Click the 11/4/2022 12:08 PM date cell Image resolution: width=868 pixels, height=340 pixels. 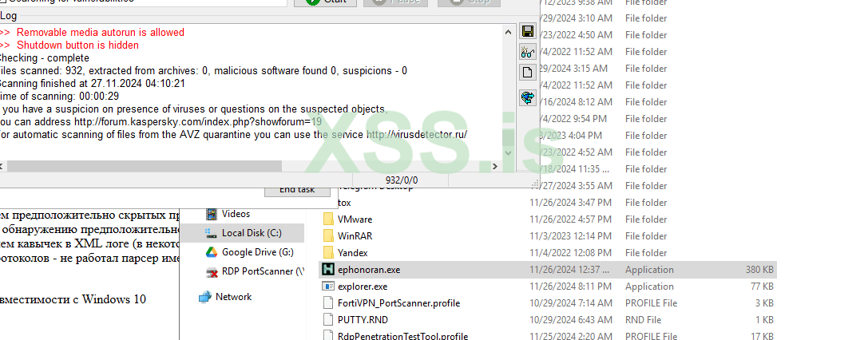[x=570, y=253]
